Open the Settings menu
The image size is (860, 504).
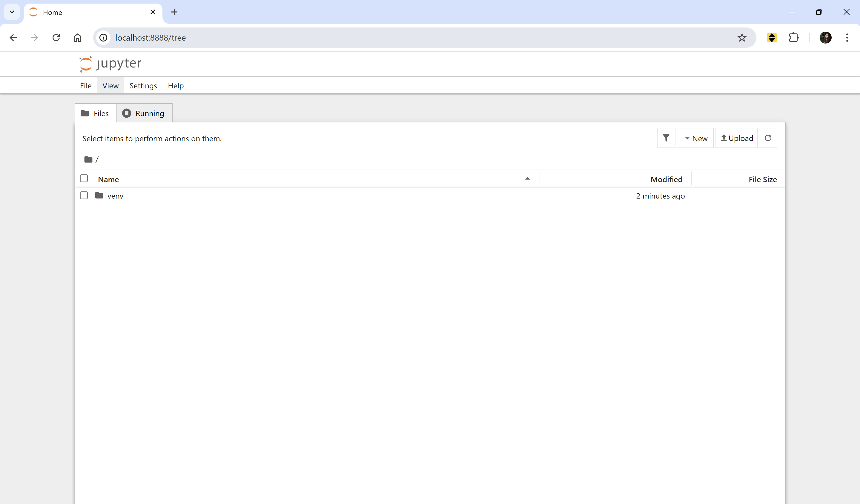tap(143, 86)
